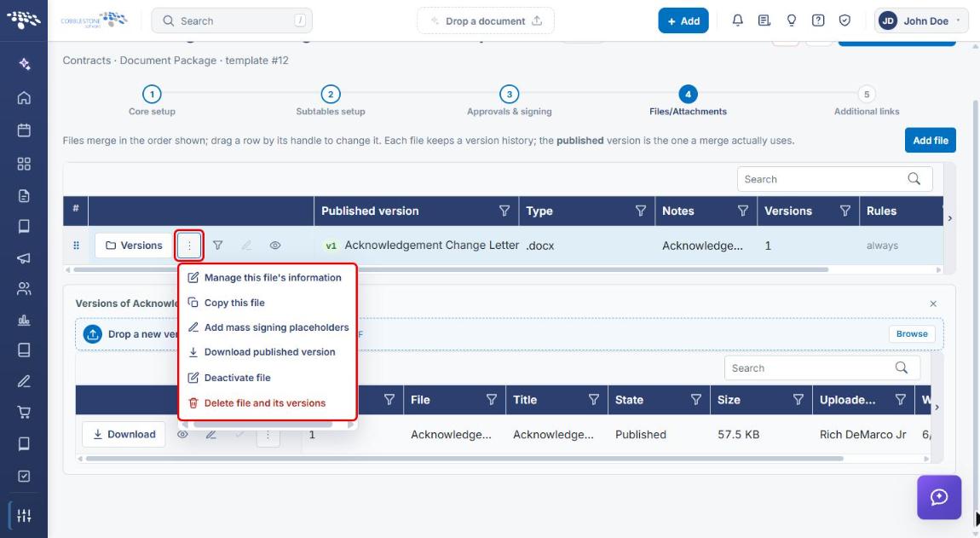Open the filter for the Notes column
980x538 pixels.
743,211
